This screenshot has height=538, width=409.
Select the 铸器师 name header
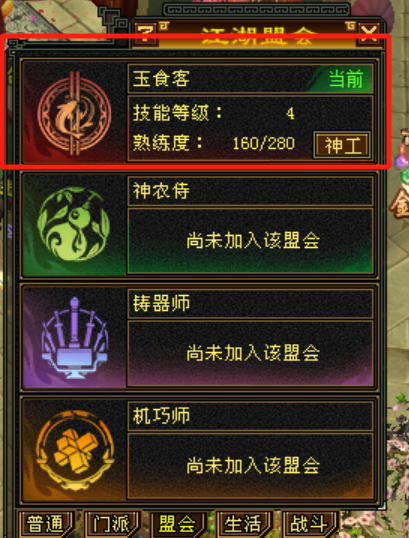[x=250, y=304]
